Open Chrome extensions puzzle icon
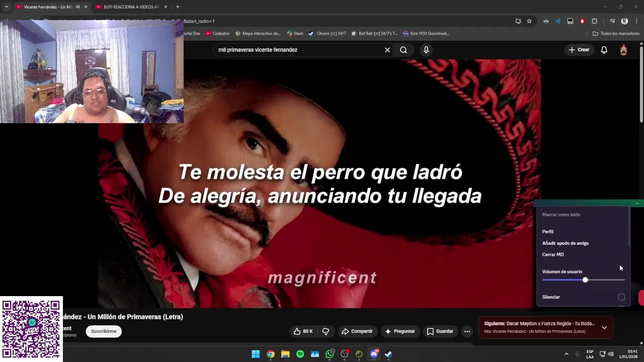Image resolution: width=644 pixels, height=362 pixels. [595, 21]
